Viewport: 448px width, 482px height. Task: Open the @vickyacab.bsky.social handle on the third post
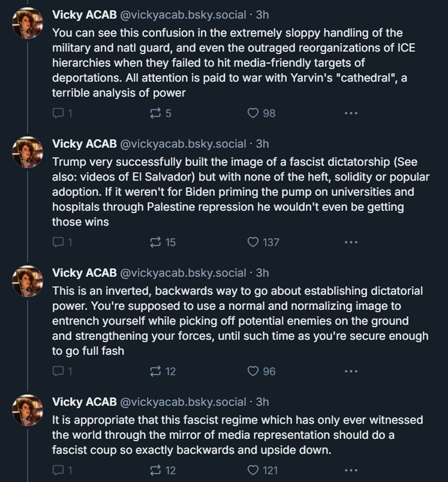point(183,272)
